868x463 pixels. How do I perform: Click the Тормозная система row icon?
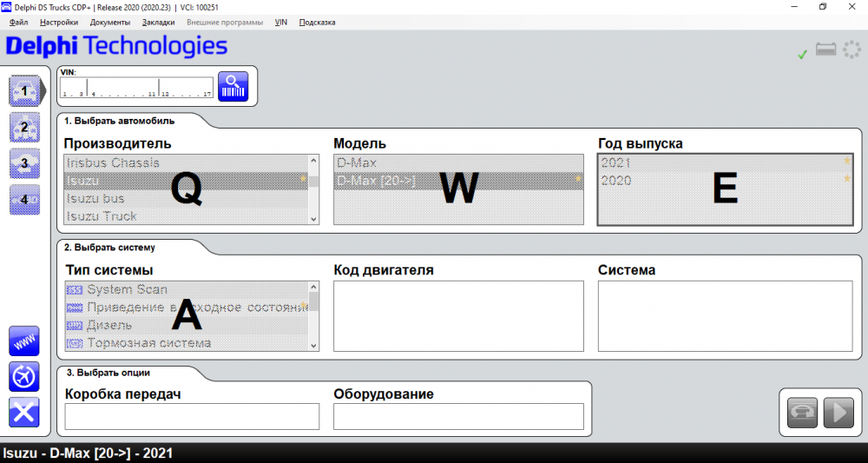[x=74, y=343]
